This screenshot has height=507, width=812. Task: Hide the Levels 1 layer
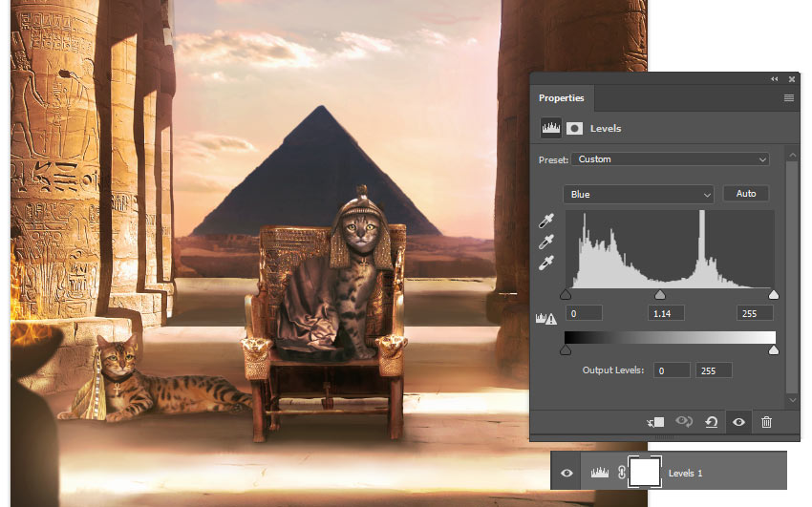[x=566, y=473]
